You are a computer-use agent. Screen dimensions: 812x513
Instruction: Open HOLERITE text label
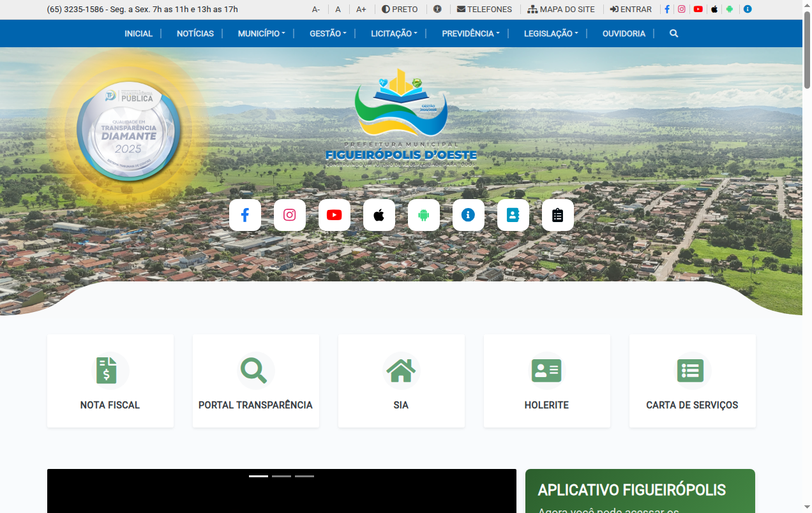(x=546, y=405)
